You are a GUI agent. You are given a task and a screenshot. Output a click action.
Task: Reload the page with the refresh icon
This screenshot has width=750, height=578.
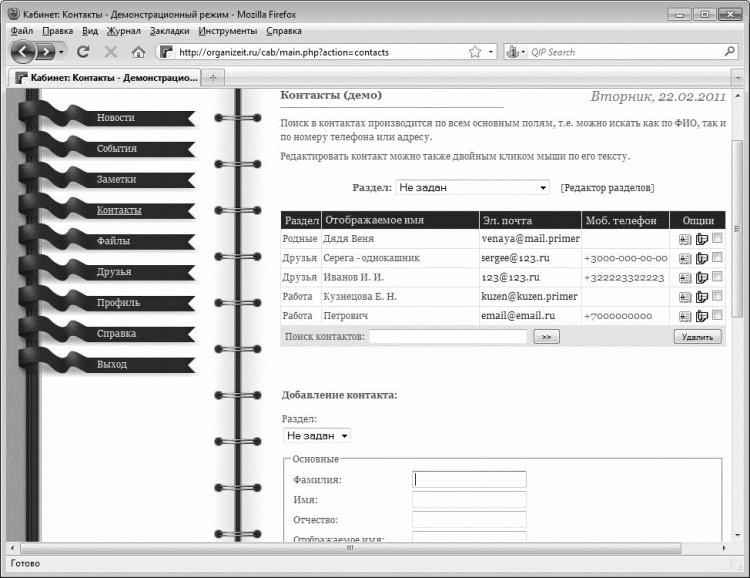point(83,52)
